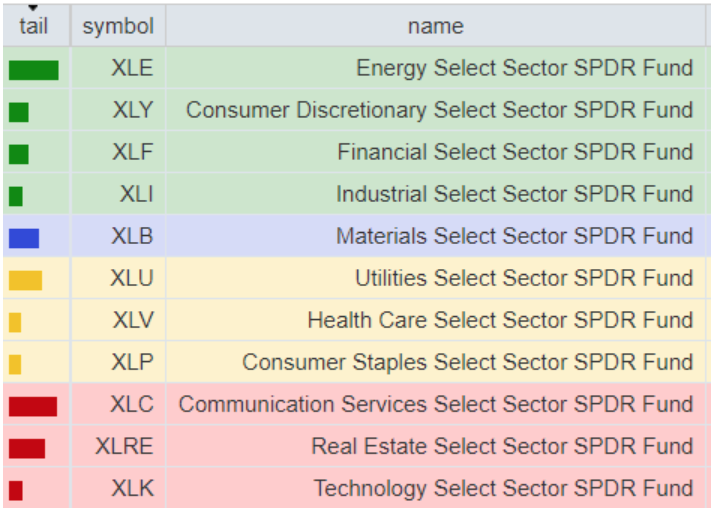
Task: Open Energy Select Sector SPDR Fund row
Action: (524, 68)
